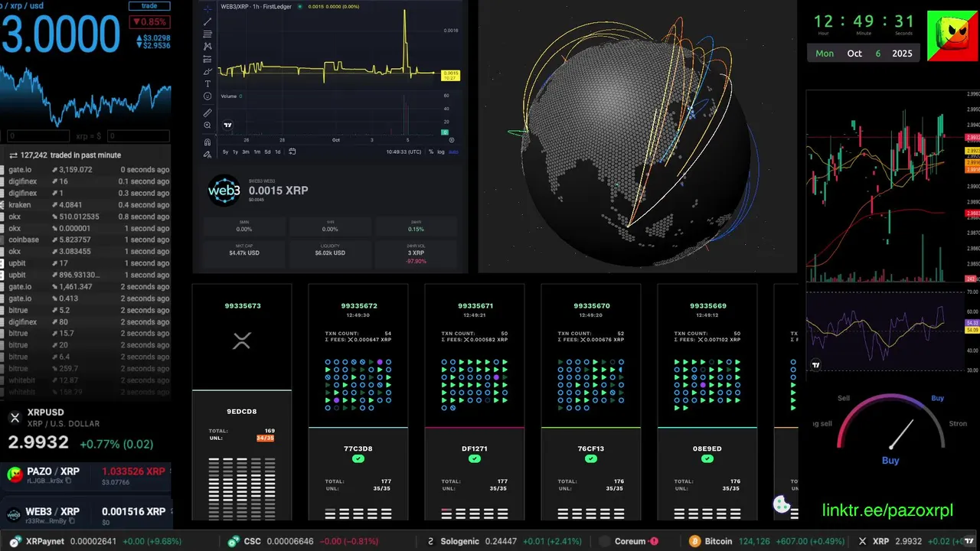This screenshot has width=980, height=551.
Task: Click the TradingView logo on RSI panel
Action: (816, 366)
